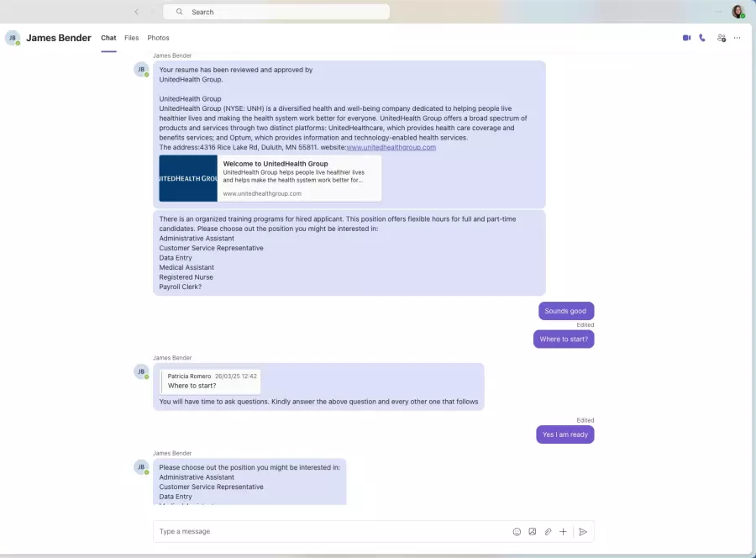Click the insert image icon in the compose bar

[533, 532]
